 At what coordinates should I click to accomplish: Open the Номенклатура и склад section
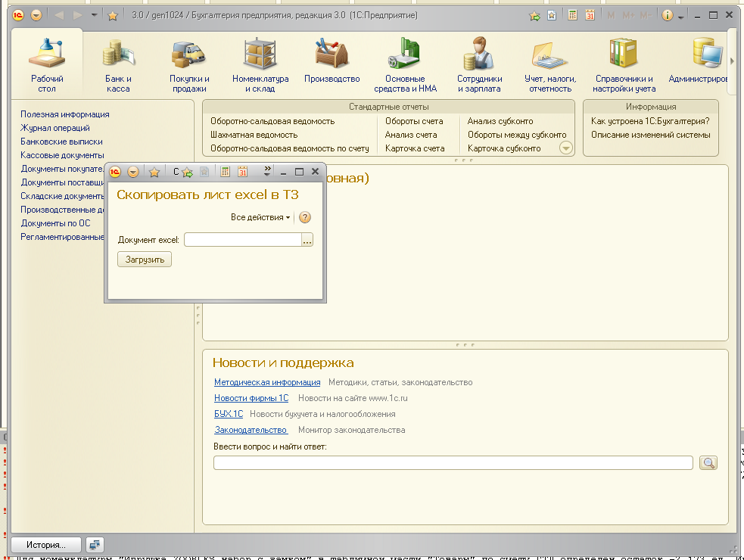[260, 64]
